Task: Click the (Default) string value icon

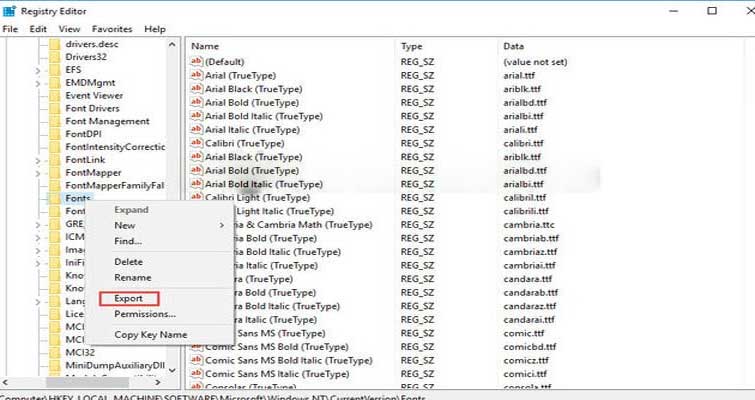Action: [x=196, y=61]
